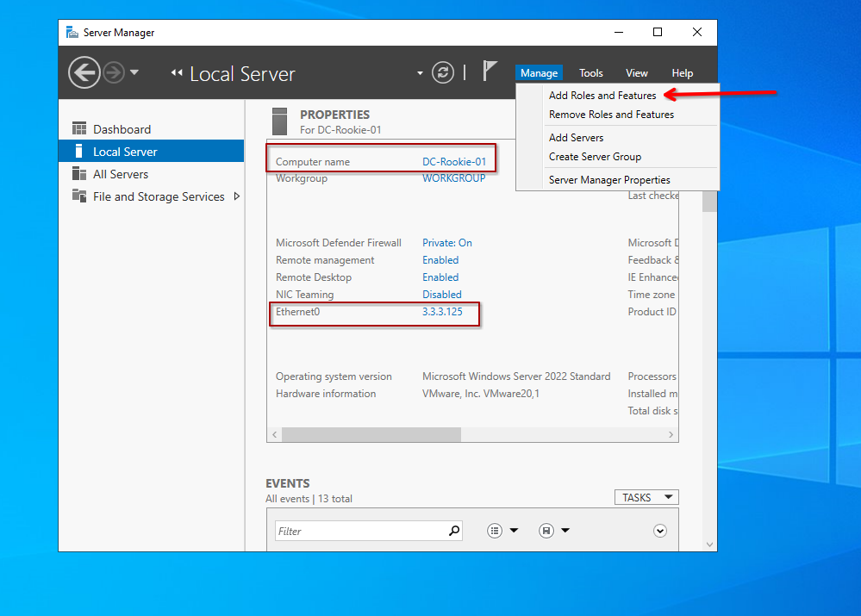Click the 3.3.3.125 Ethernet0 address link
861x616 pixels.
coord(442,312)
